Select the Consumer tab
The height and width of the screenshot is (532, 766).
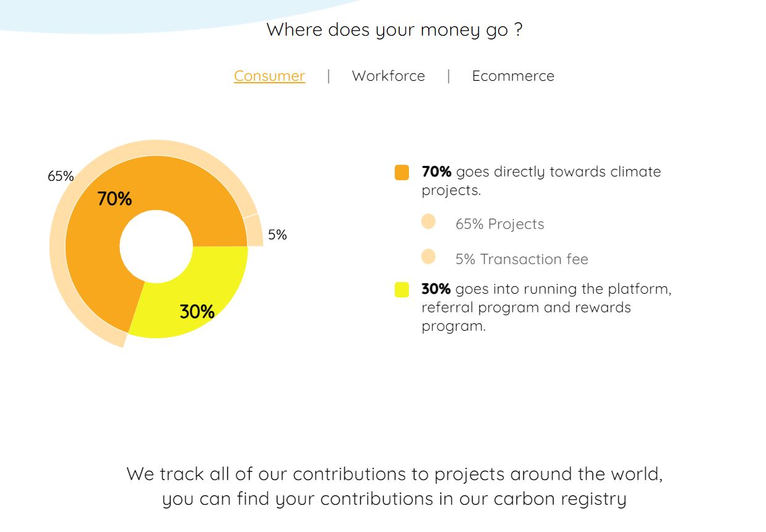(269, 76)
